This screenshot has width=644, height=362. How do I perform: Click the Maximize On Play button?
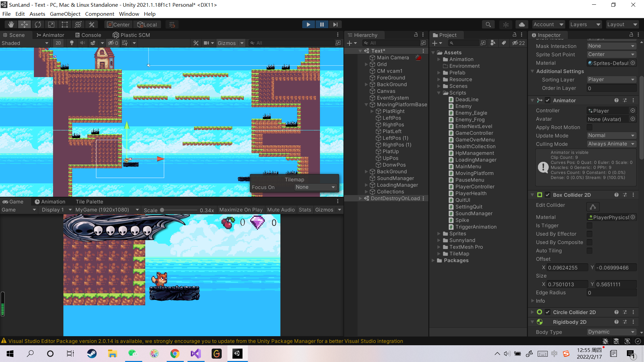coord(241,209)
